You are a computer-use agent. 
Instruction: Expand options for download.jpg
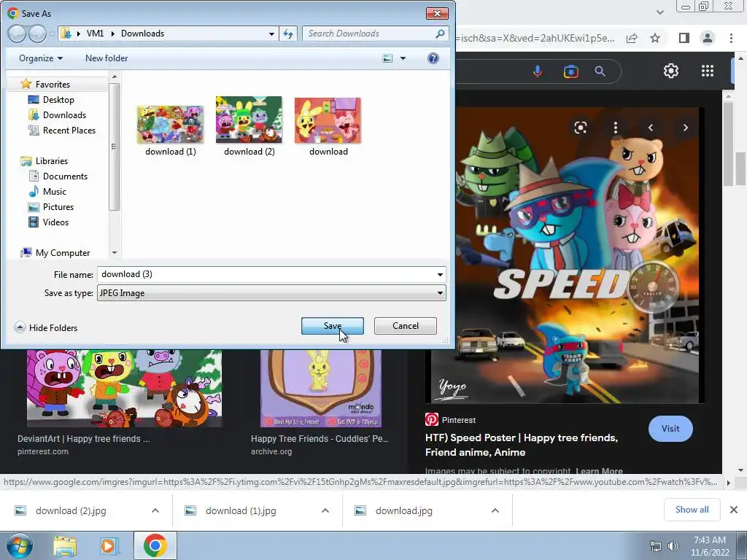[x=495, y=510]
